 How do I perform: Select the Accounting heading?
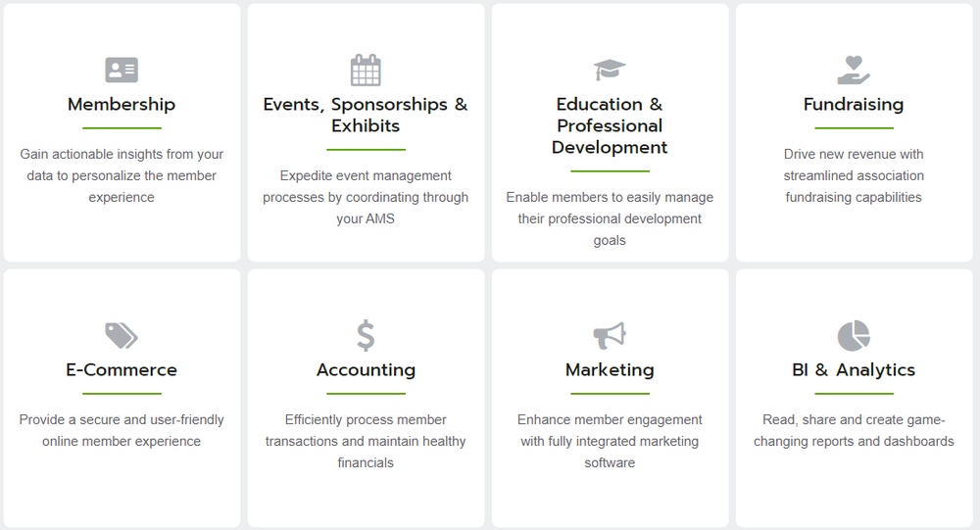pos(366,370)
